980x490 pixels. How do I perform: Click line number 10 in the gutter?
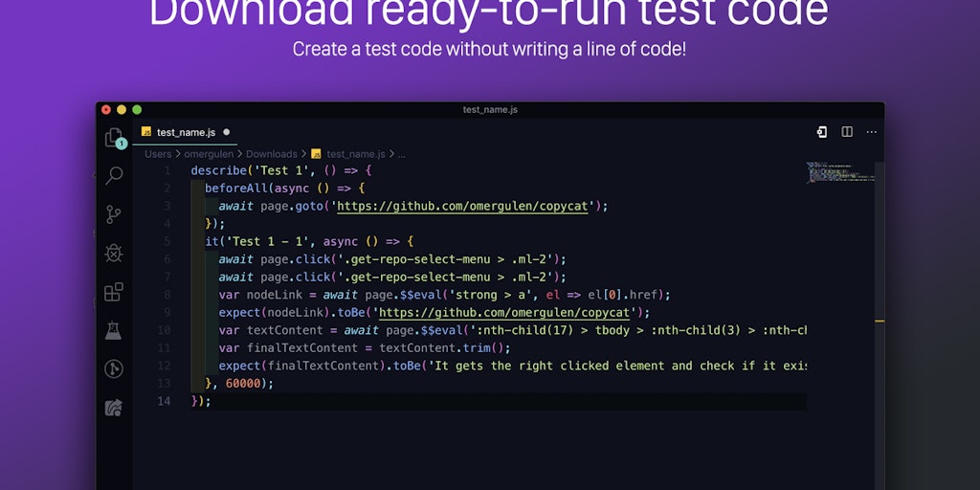click(164, 330)
